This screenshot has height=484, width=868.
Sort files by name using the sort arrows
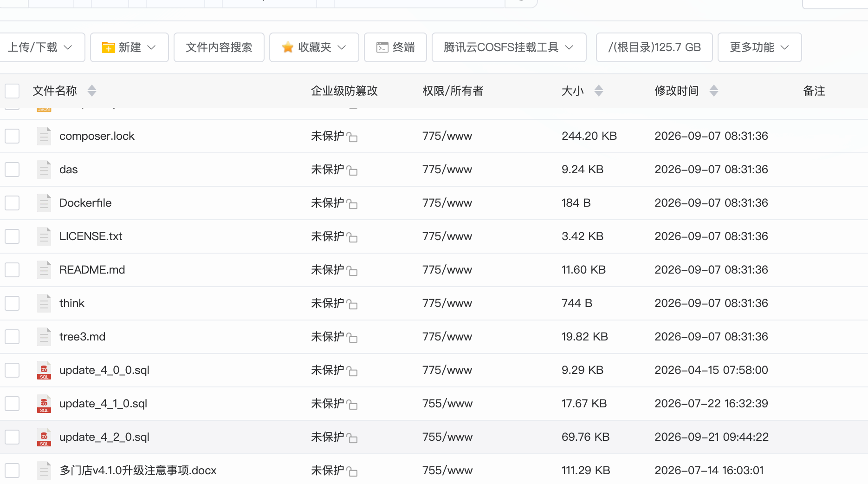[92, 91]
